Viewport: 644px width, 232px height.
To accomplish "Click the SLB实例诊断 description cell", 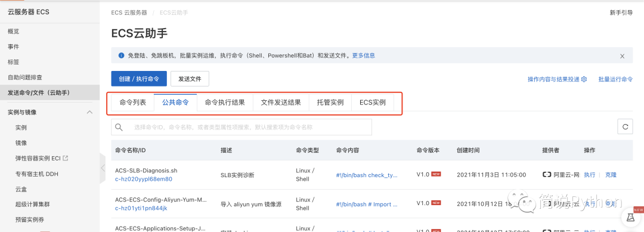I will coord(237,175).
